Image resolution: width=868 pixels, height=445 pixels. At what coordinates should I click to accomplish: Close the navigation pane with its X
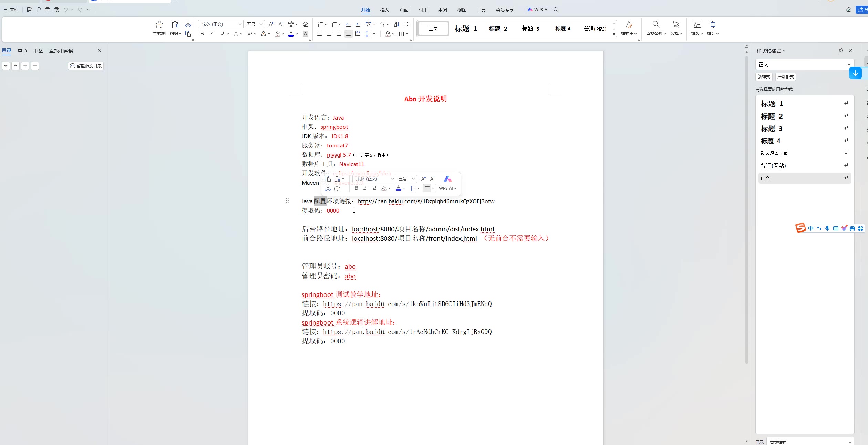pos(100,51)
